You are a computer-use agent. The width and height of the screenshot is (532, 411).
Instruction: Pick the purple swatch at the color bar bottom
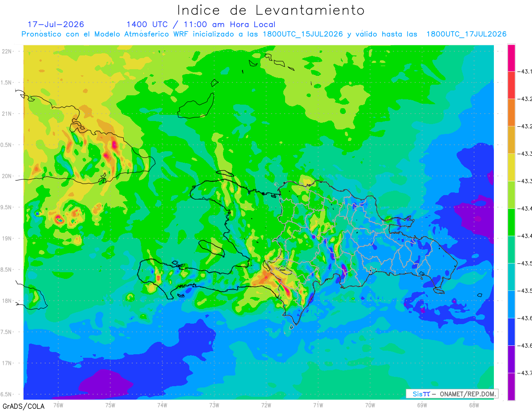point(511,387)
